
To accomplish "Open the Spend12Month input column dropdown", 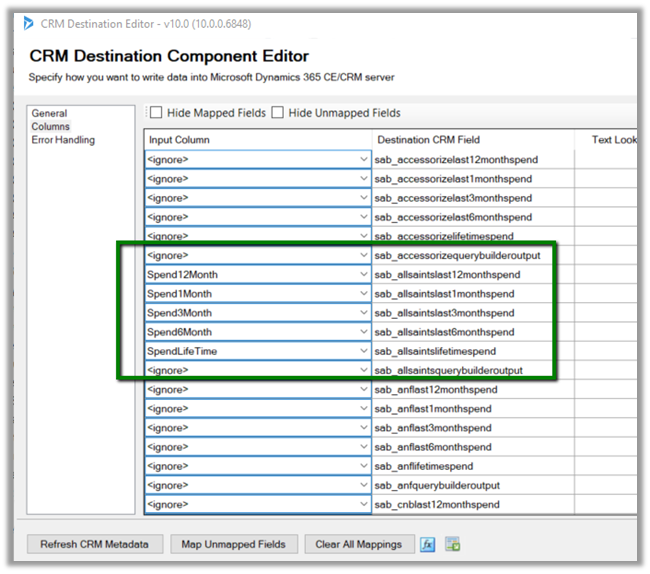I will click(x=363, y=275).
